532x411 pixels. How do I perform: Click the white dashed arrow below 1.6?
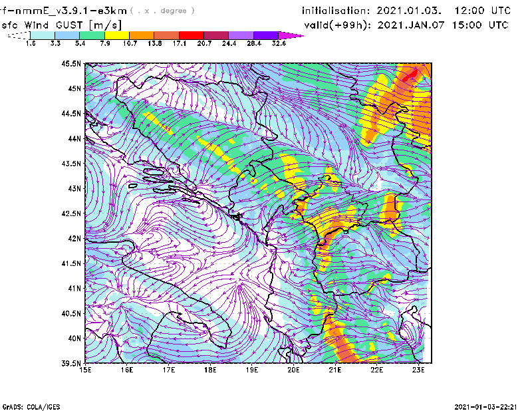[19, 35]
